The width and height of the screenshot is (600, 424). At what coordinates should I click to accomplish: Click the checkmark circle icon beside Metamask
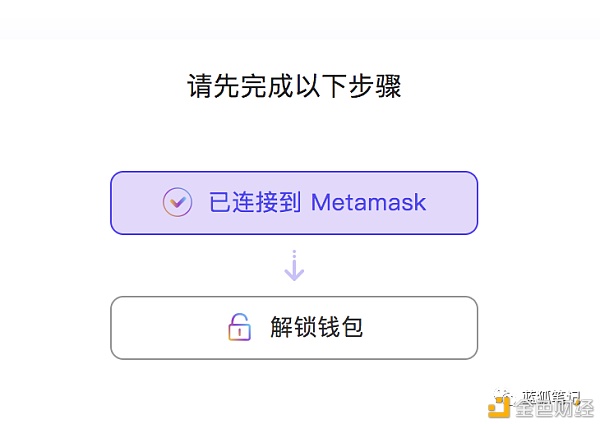pyautogui.click(x=177, y=202)
